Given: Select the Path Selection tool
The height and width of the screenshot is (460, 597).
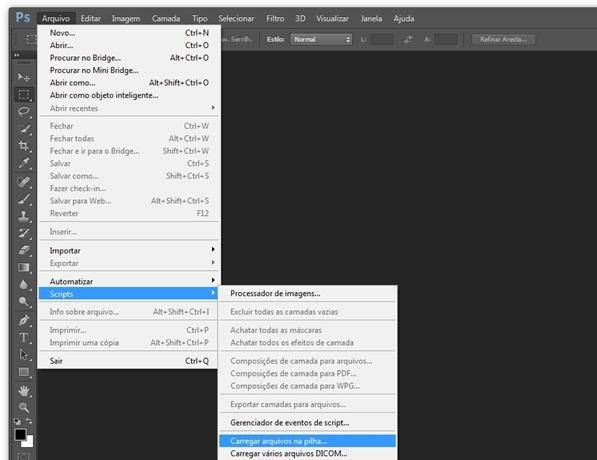Looking at the screenshot, I should tap(24, 354).
